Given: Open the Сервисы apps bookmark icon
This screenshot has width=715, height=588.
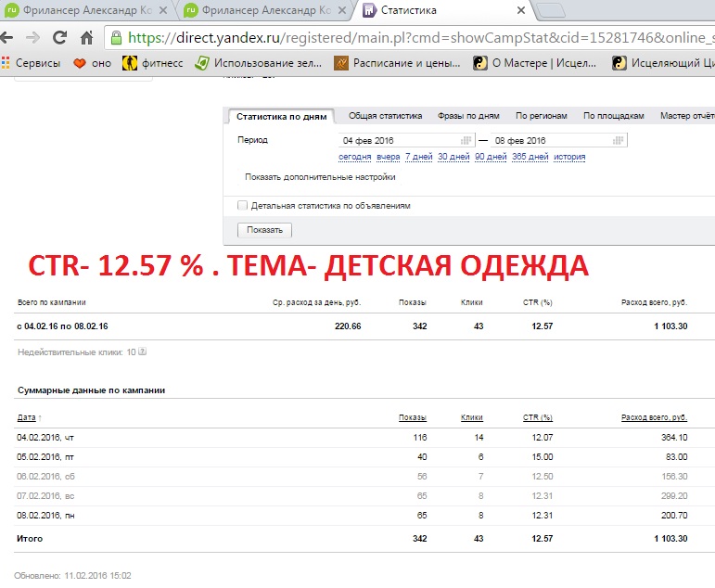Looking at the screenshot, I should pos(6,62).
